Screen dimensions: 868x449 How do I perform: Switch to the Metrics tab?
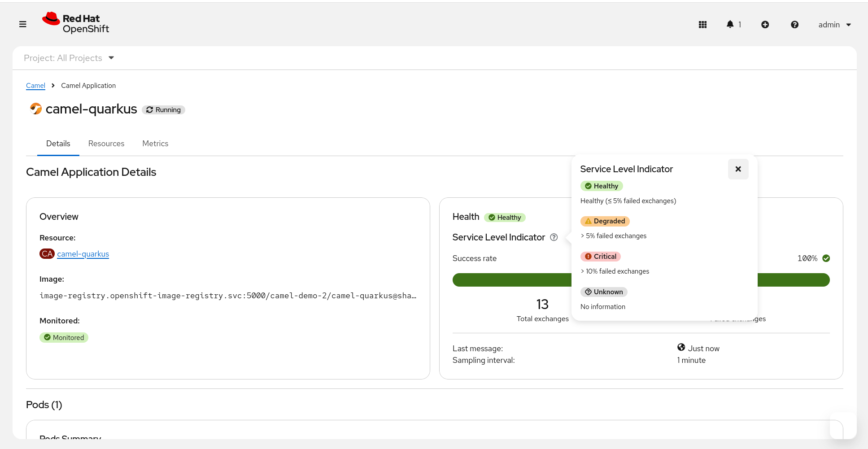pyautogui.click(x=155, y=144)
